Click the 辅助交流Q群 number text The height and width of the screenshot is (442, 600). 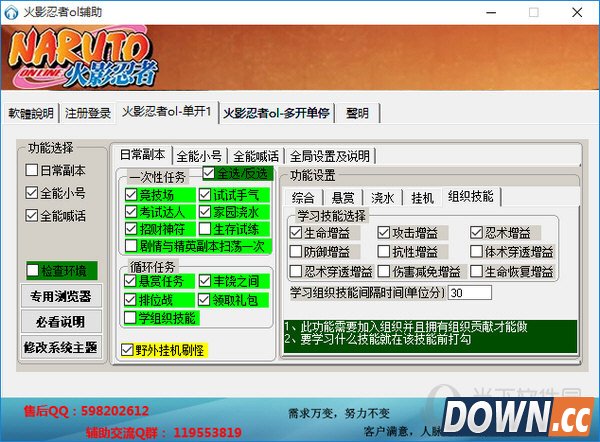pyautogui.click(x=207, y=432)
